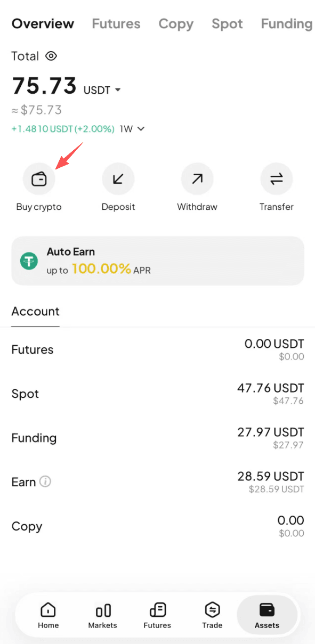Open Deposit via the down-left arrow icon
Viewport: 315px width, 644px height.
pyautogui.click(x=118, y=179)
